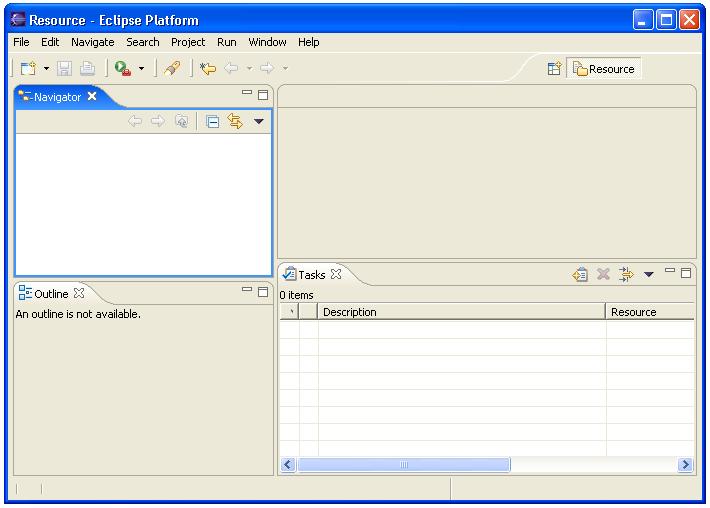Viewport: 710px width, 508px height.
Task: Click the Add Task icon
Action: pyautogui.click(x=580, y=274)
